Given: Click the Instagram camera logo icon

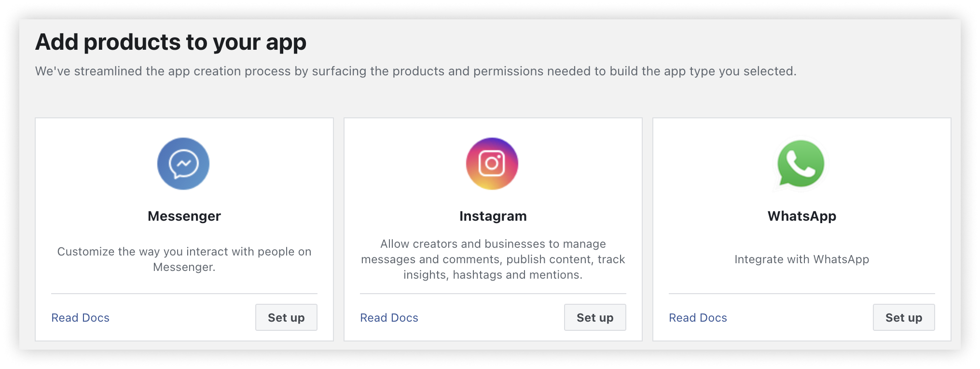Looking at the screenshot, I should tap(492, 164).
